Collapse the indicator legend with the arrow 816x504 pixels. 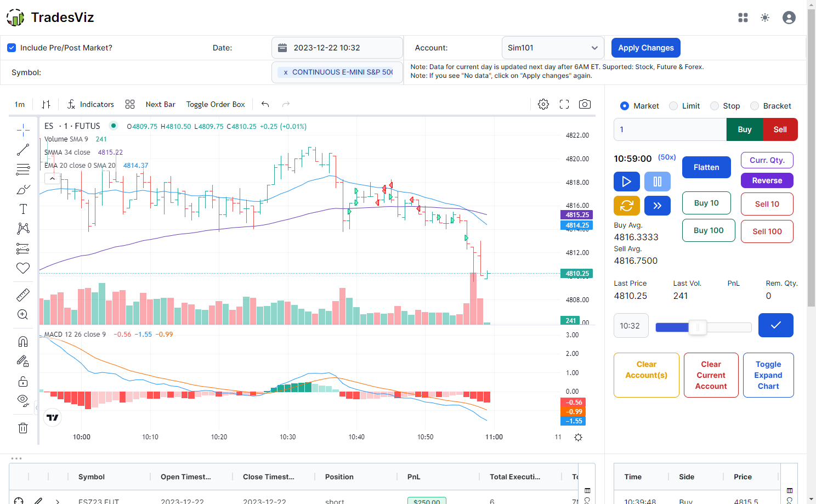click(x=52, y=178)
